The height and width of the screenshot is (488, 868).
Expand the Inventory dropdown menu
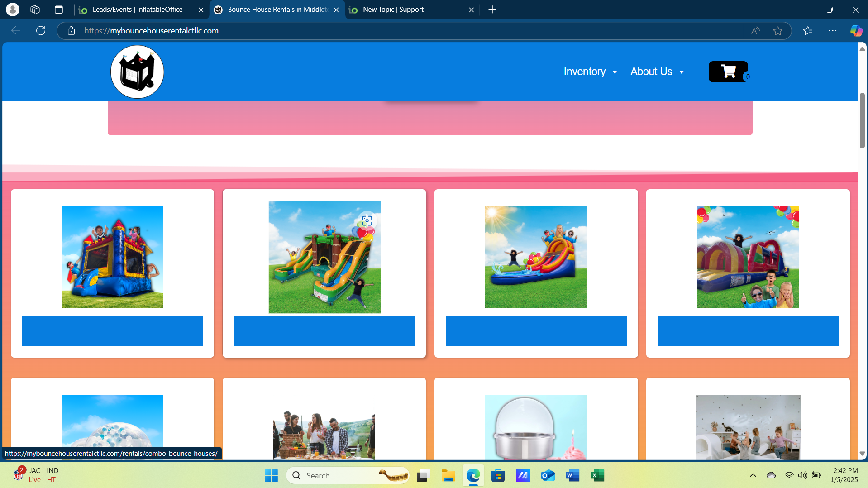point(590,72)
